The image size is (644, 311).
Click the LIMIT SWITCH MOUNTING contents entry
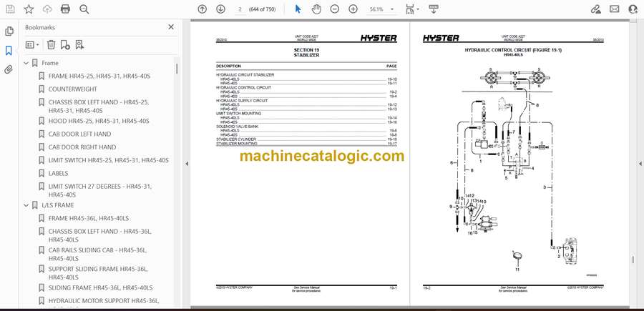coord(238,113)
